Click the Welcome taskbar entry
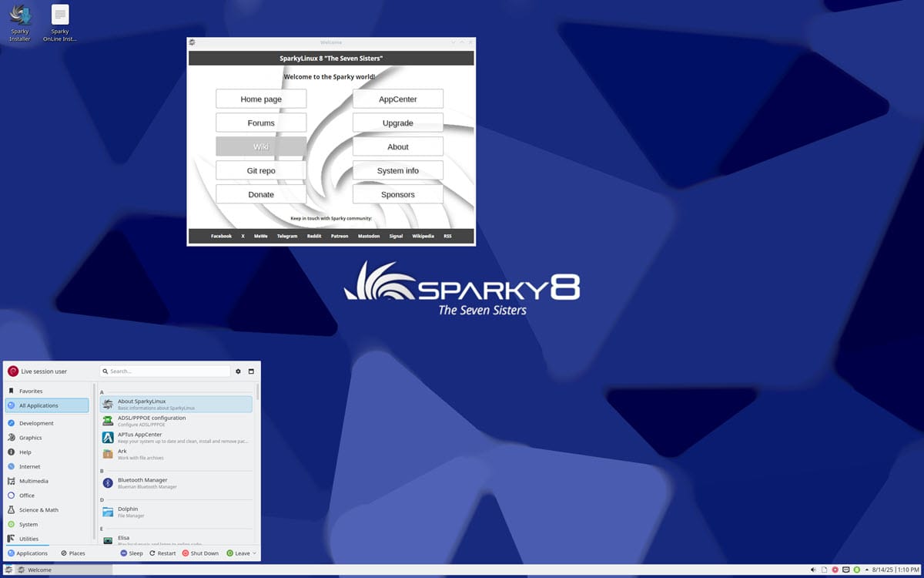The width and height of the screenshot is (924, 578). tap(62, 570)
